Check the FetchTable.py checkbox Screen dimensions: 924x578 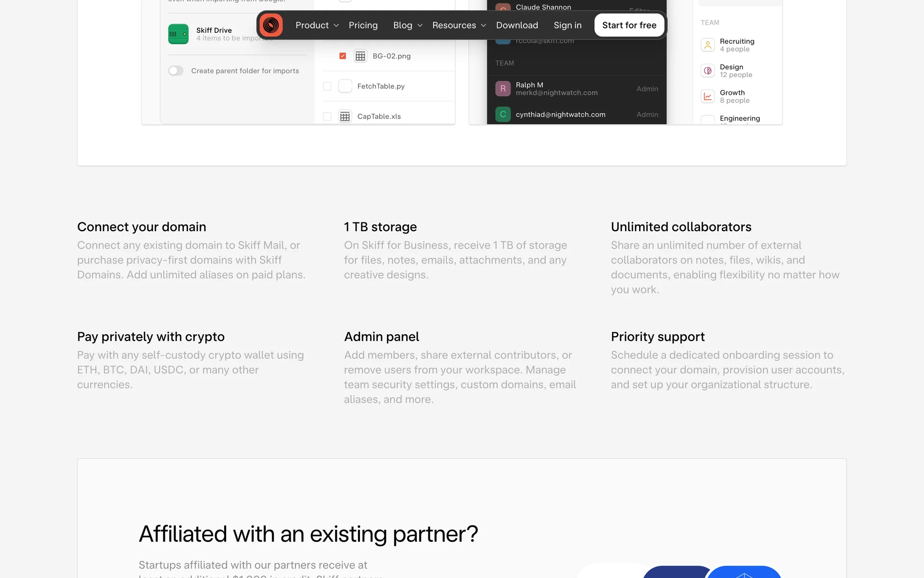pyautogui.click(x=327, y=87)
